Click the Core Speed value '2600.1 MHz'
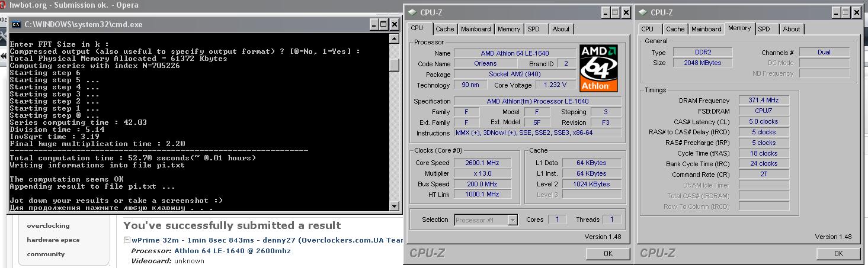The height and width of the screenshot is (268, 868). click(482, 163)
